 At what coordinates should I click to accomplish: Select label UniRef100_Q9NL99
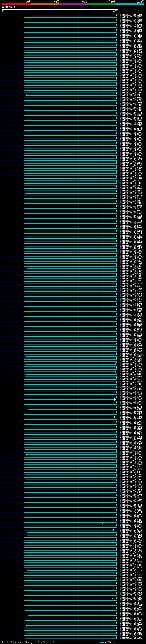point(131,100)
